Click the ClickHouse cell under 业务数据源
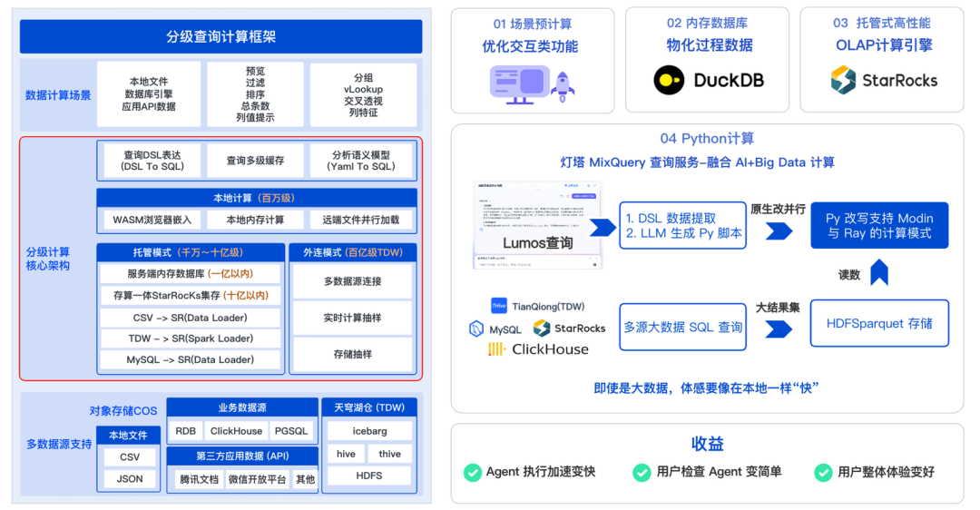 coord(236,431)
